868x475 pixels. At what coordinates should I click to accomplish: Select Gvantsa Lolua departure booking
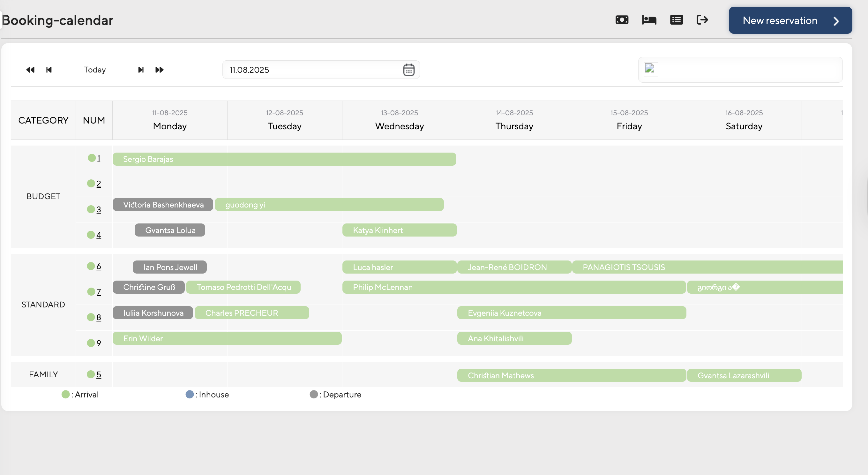click(170, 230)
